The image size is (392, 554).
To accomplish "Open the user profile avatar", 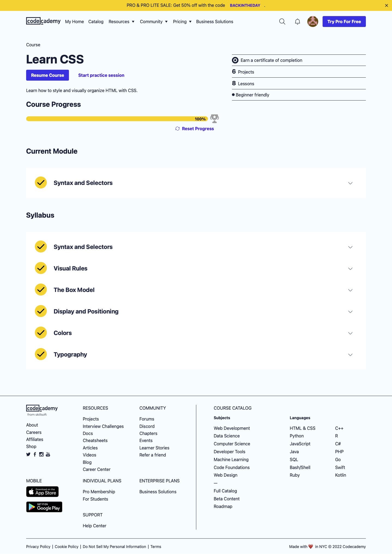I will tap(313, 22).
